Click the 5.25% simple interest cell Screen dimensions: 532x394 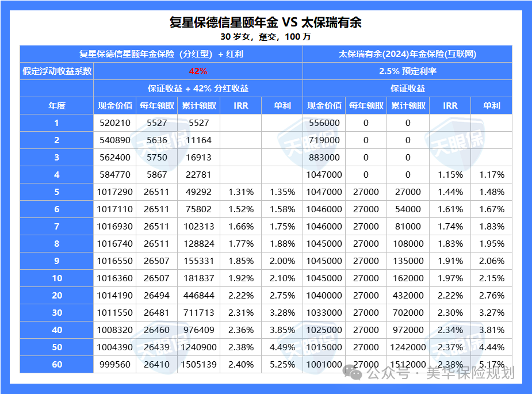tap(282, 365)
